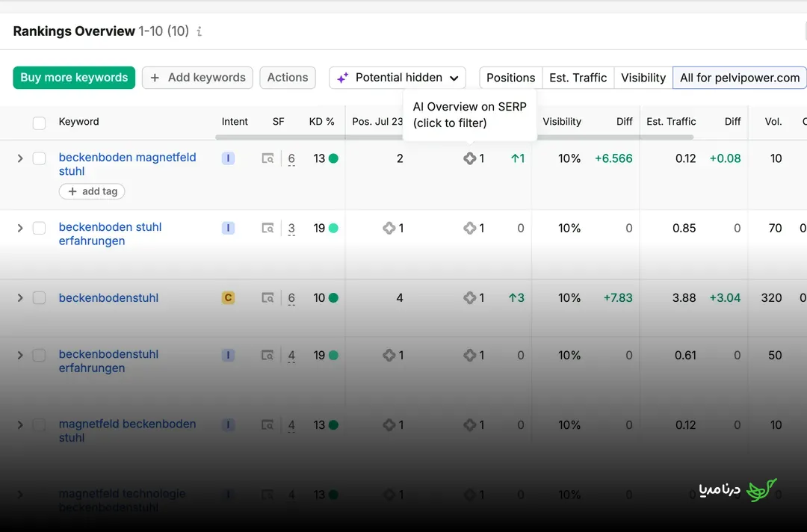Image resolution: width=807 pixels, height=532 pixels.
Task: Click the 320 volume value
Action: coord(771,298)
